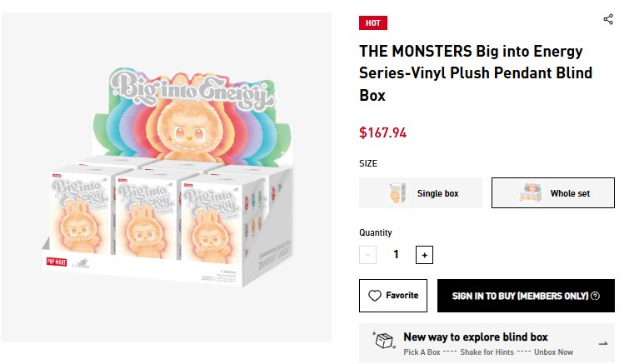Image resolution: width=634 pixels, height=364 pixels.
Task: Click the POP MART logo on box
Action: pyautogui.click(x=55, y=262)
